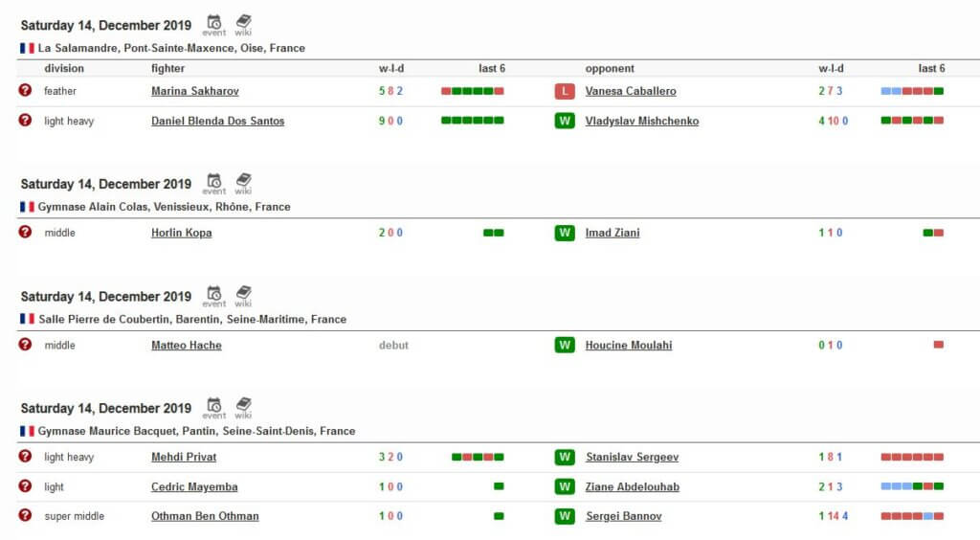Image resolution: width=980 pixels, height=540 pixels.
Task: Open wiki icon for Pantin card
Action: (243, 407)
